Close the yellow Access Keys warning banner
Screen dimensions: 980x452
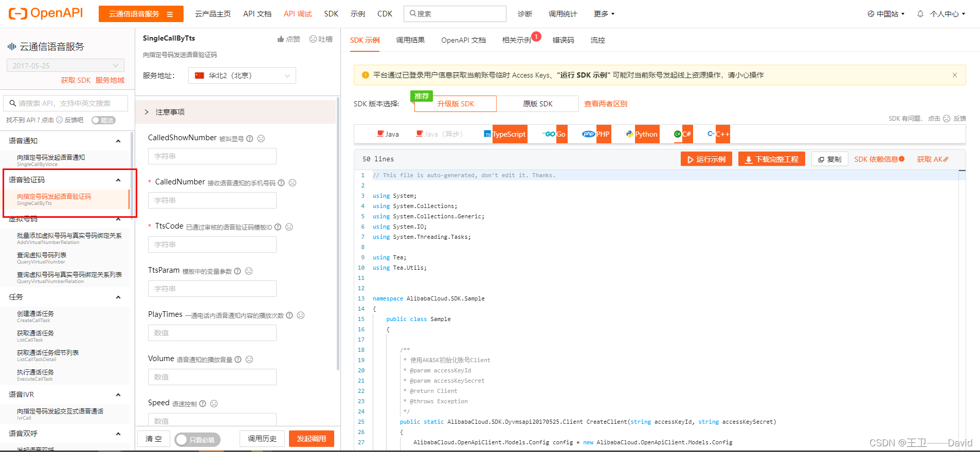tap(955, 75)
